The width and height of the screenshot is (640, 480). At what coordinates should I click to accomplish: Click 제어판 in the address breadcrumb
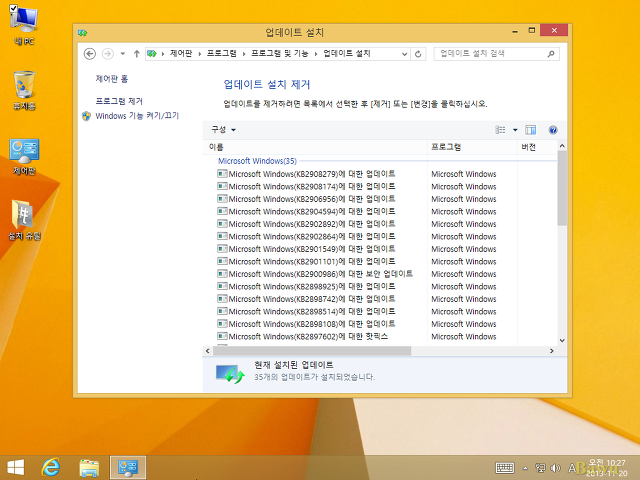coord(181,53)
